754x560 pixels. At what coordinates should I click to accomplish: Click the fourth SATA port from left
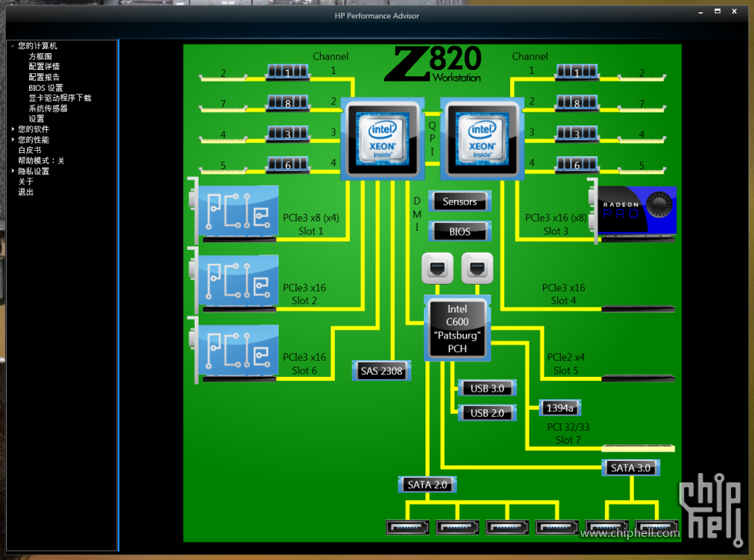(557, 527)
